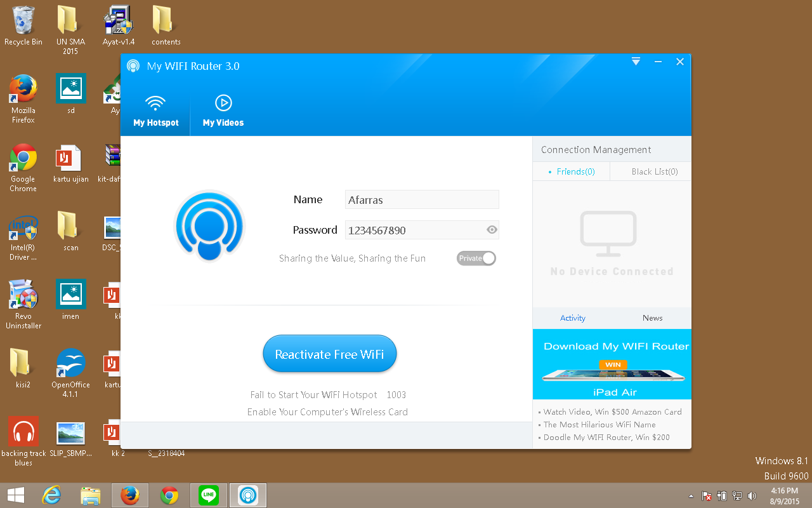This screenshot has height=508, width=812.
Task: Click the error text Enable Your Computer's Wireless Card
Action: point(327,411)
